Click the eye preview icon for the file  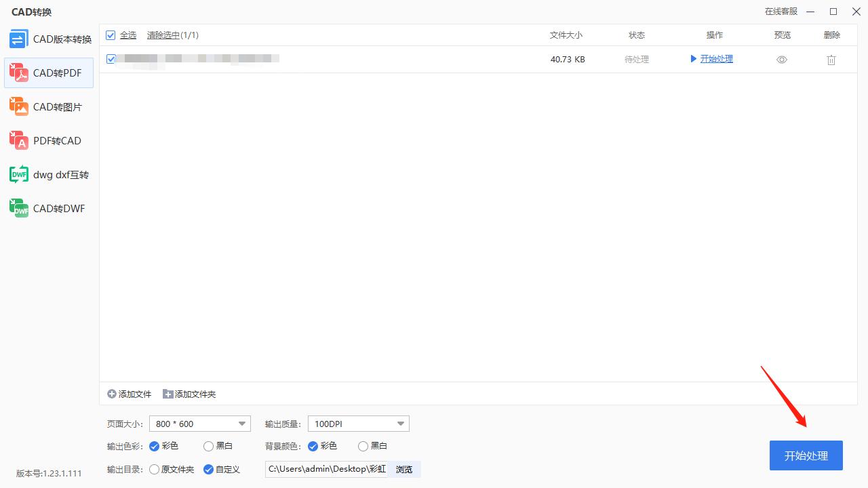(x=781, y=60)
